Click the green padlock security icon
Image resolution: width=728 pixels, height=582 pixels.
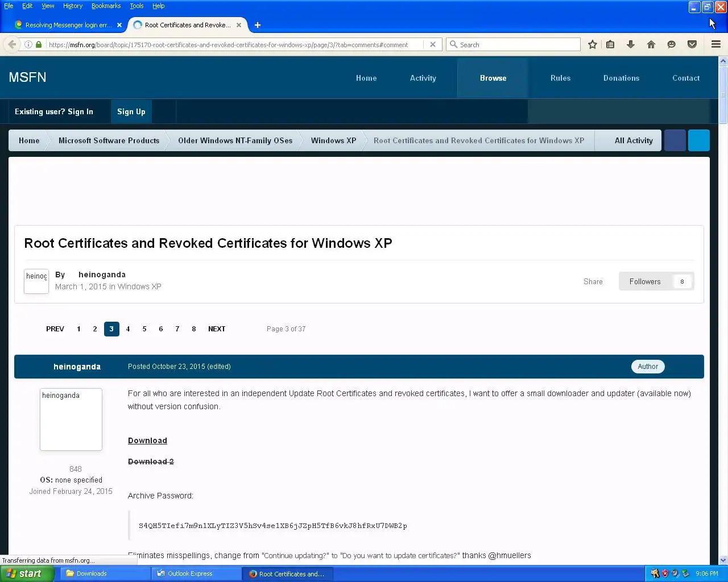tap(39, 44)
